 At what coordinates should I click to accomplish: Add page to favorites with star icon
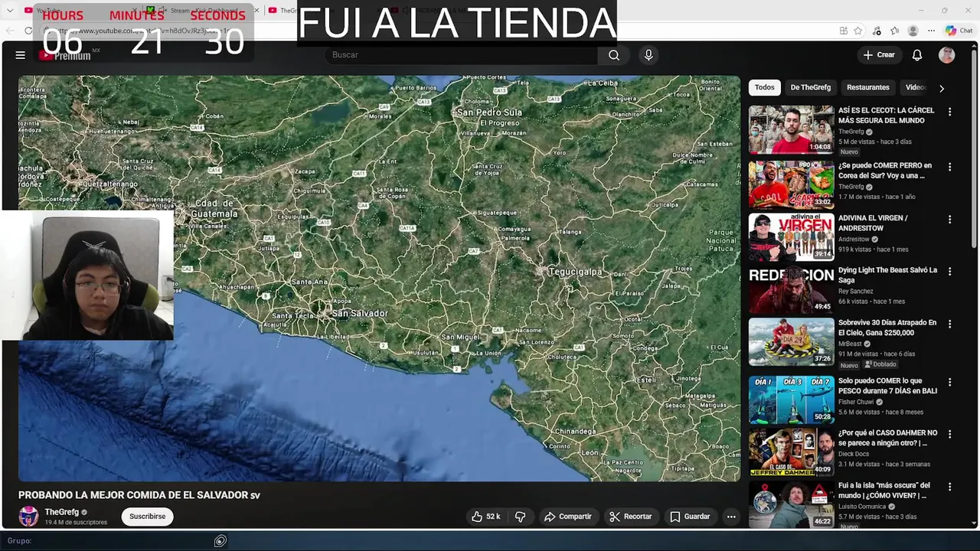pos(858,31)
